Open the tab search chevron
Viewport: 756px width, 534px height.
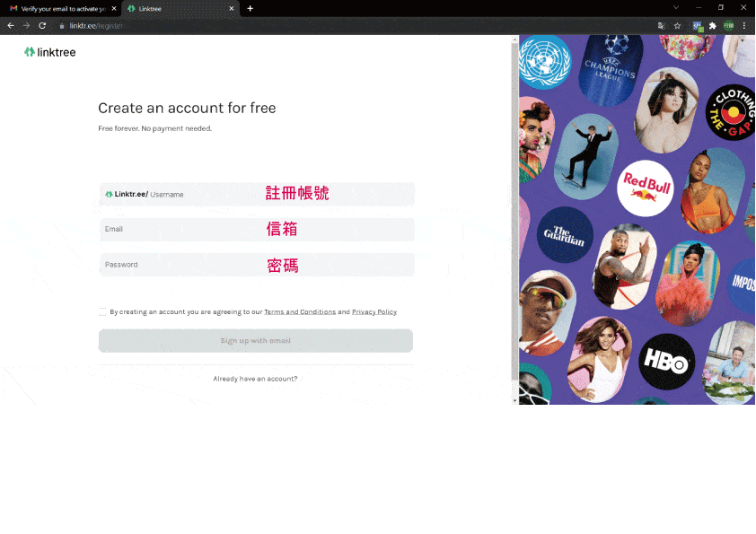[x=676, y=8]
